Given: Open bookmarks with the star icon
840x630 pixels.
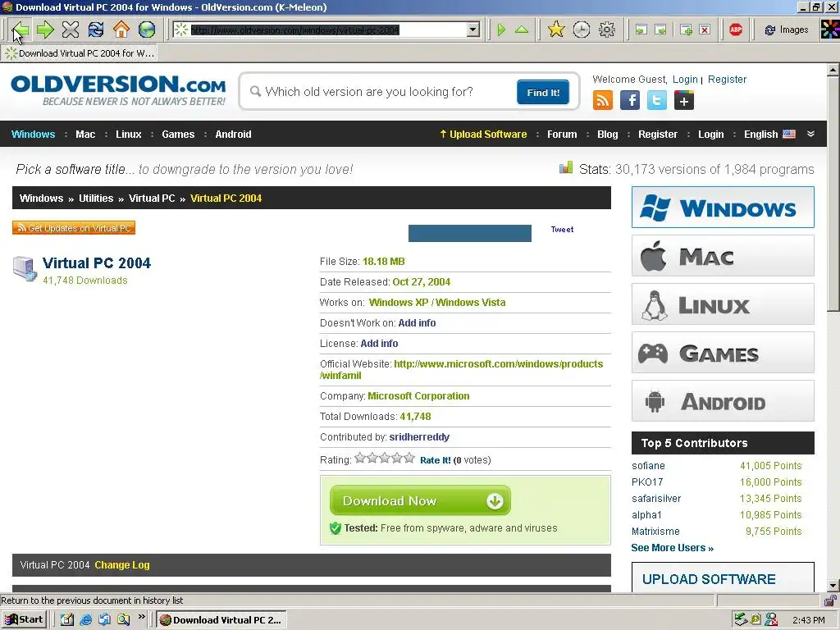Looking at the screenshot, I should 557,30.
